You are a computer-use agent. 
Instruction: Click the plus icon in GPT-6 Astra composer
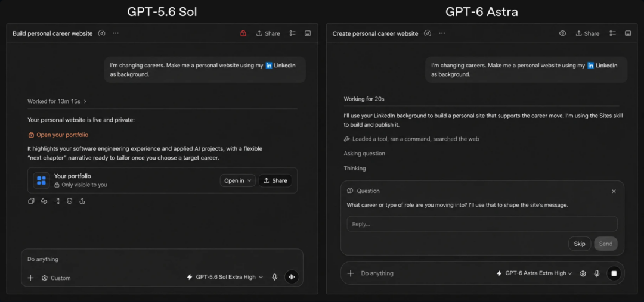[351, 273]
